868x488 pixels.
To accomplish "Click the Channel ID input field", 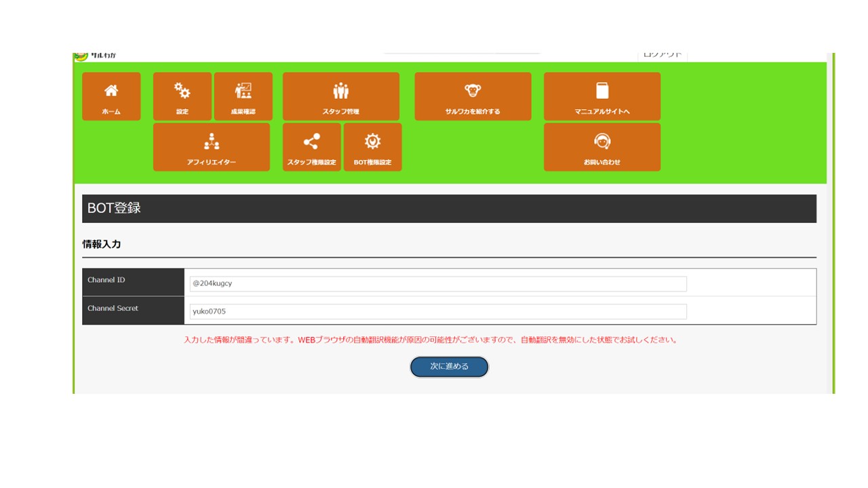I will 438,283.
